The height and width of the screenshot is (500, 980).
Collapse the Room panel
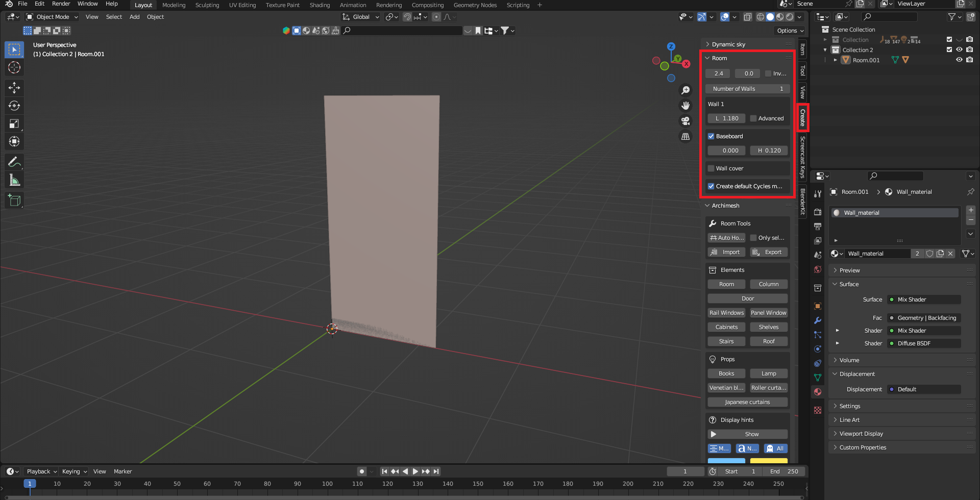[707, 58]
